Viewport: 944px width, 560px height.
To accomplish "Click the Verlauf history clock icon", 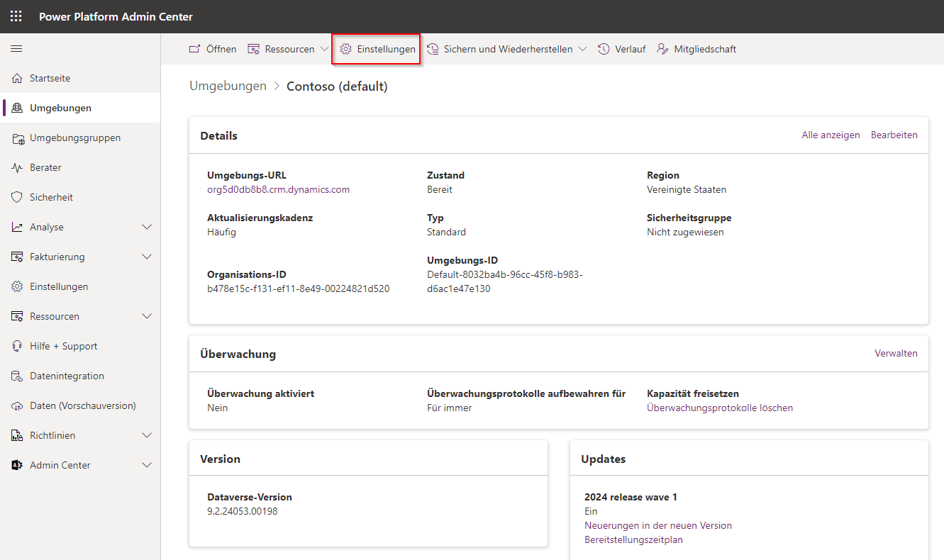I will (x=604, y=50).
